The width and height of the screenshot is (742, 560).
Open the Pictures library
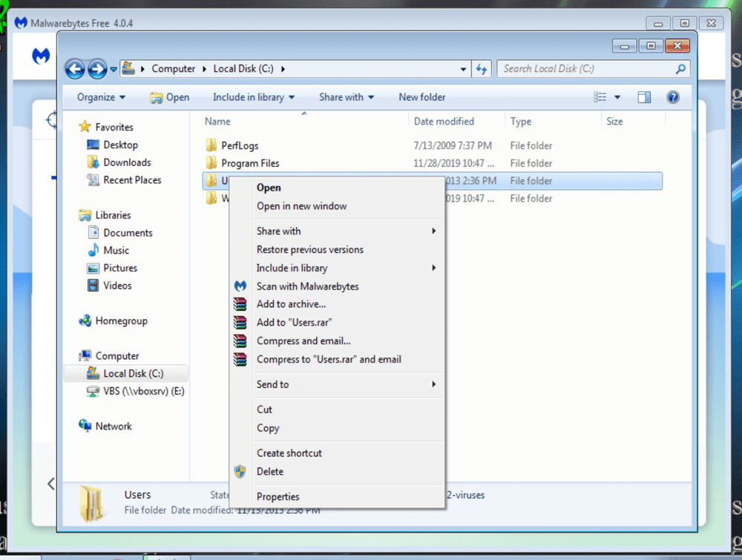point(112,269)
